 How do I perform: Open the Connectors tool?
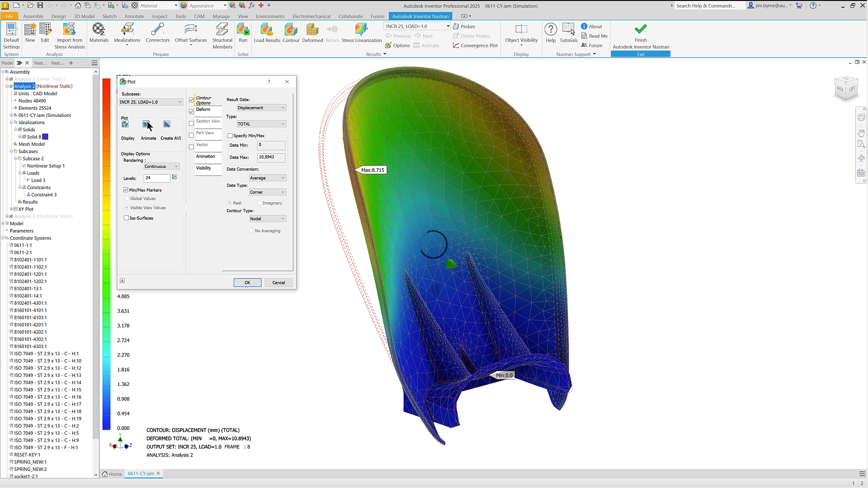157,29
